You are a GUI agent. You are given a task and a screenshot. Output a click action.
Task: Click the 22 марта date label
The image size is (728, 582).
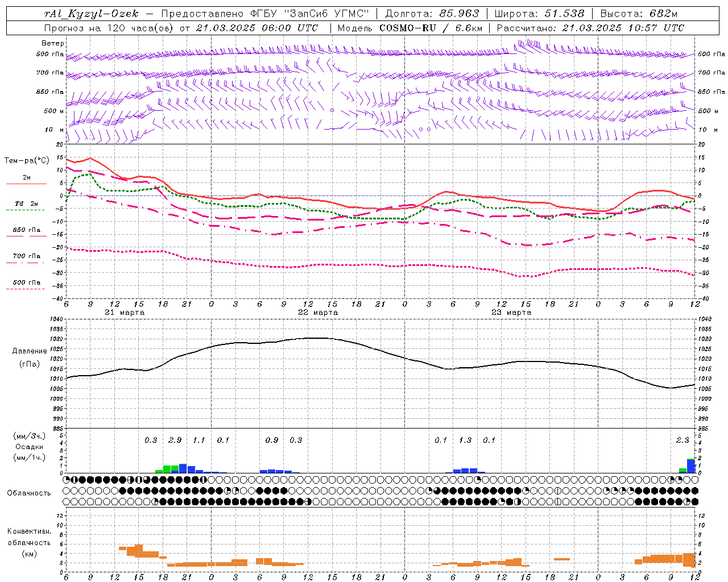click(318, 313)
